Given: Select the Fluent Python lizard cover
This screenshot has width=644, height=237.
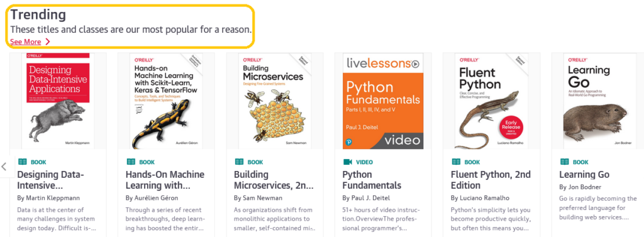Looking at the screenshot, I should click(492, 101).
